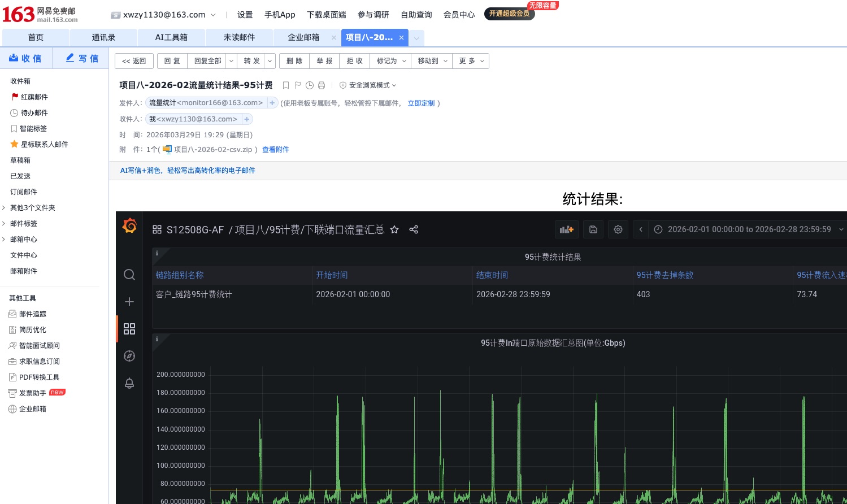Flag this email as important
This screenshot has height=504, width=847.
297,85
